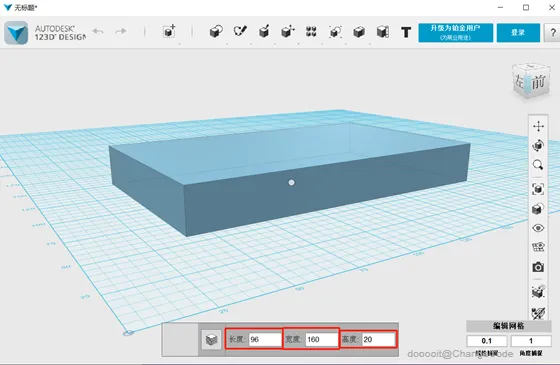Viewport: 560px width, 365px height.
Task: Click the 升级为铂金用户 upgrade button
Action: point(455,32)
